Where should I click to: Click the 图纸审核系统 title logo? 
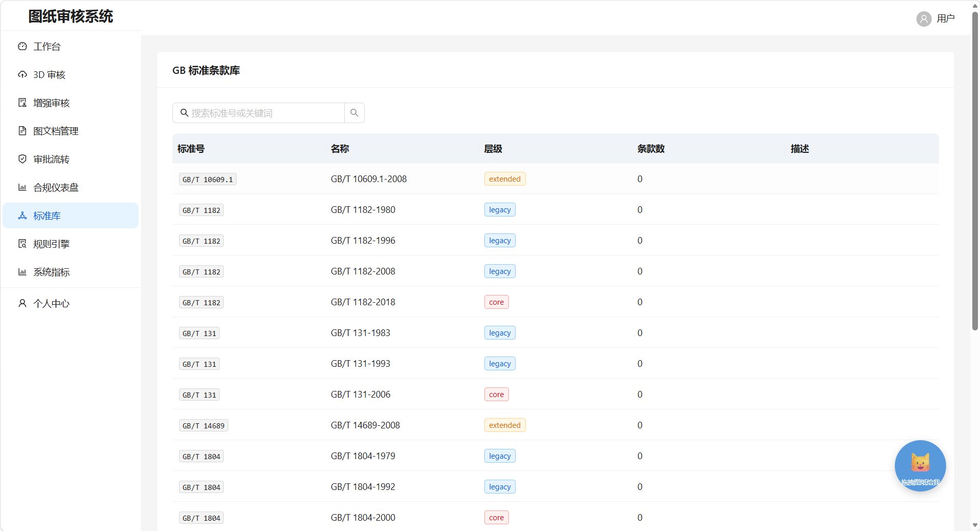71,16
